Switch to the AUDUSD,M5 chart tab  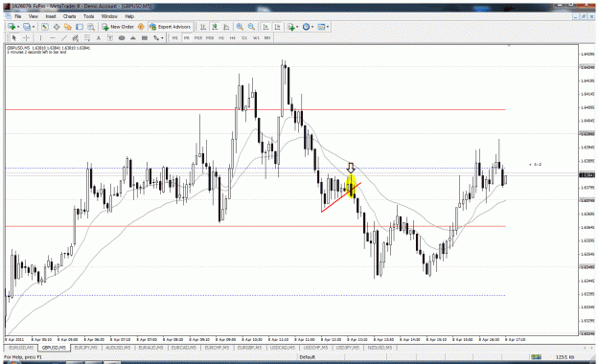[118, 348]
